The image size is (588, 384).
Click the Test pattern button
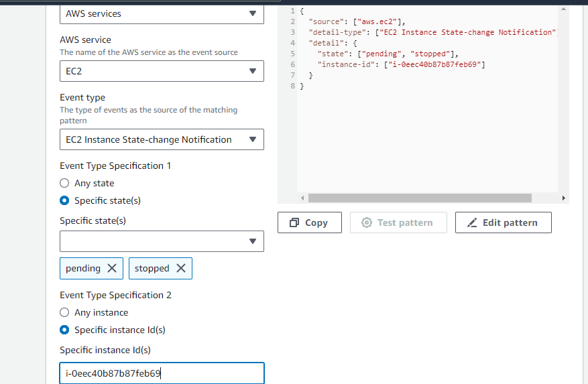tap(398, 222)
